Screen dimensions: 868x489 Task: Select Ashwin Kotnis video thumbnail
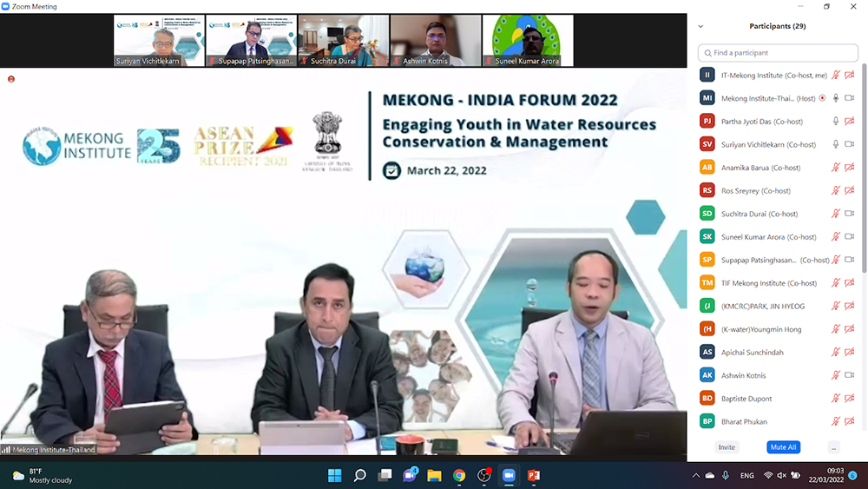tap(436, 41)
